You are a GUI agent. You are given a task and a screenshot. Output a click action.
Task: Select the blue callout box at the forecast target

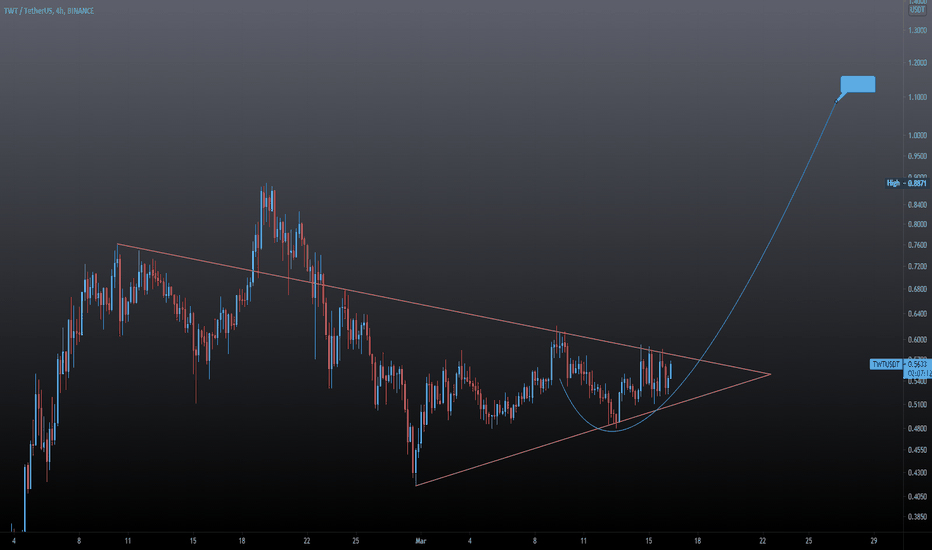858,84
